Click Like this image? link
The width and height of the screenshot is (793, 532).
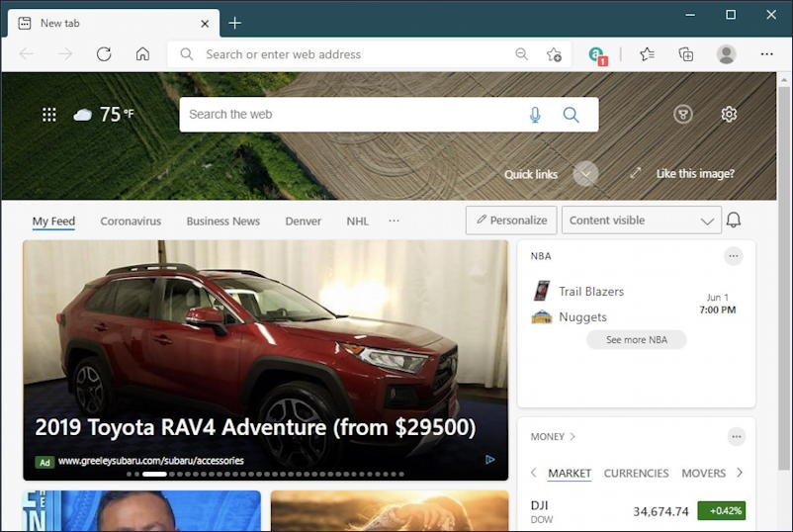point(695,173)
